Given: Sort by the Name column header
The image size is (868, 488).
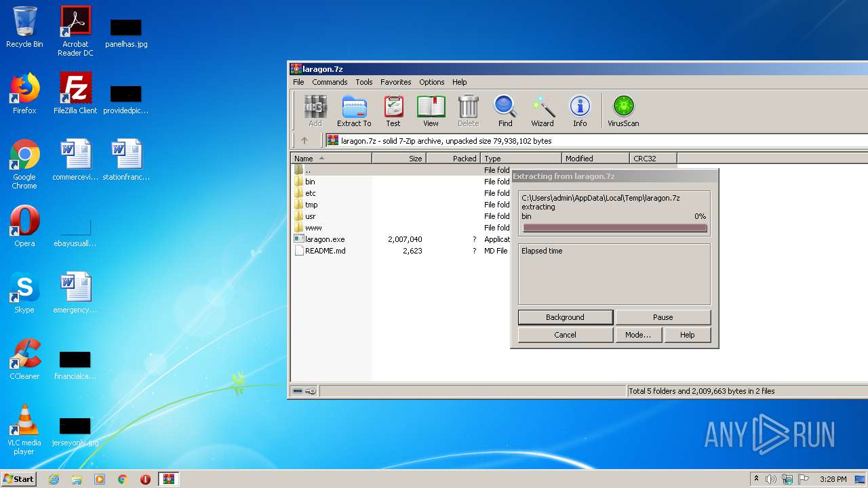Looking at the screenshot, I should (331, 159).
